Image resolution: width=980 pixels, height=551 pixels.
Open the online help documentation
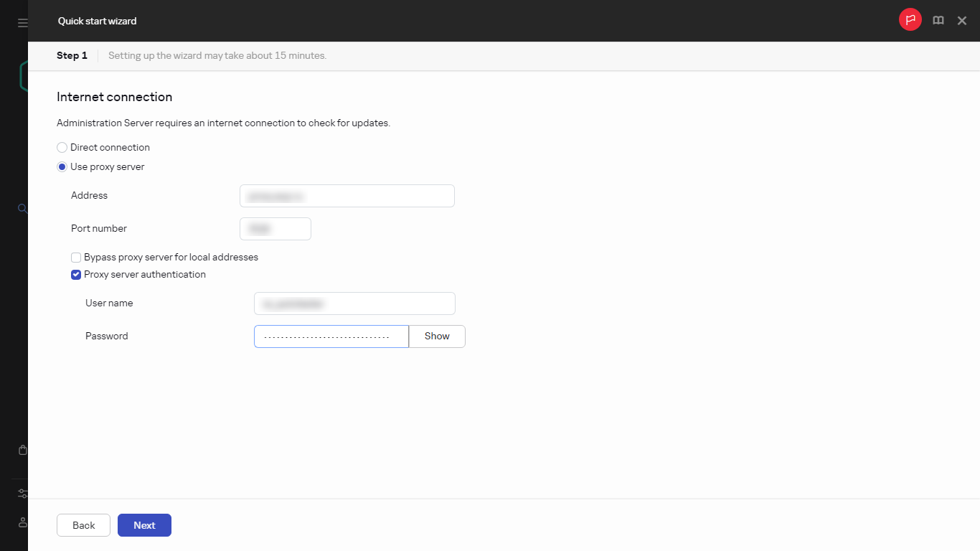pyautogui.click(x=938, y=20)
